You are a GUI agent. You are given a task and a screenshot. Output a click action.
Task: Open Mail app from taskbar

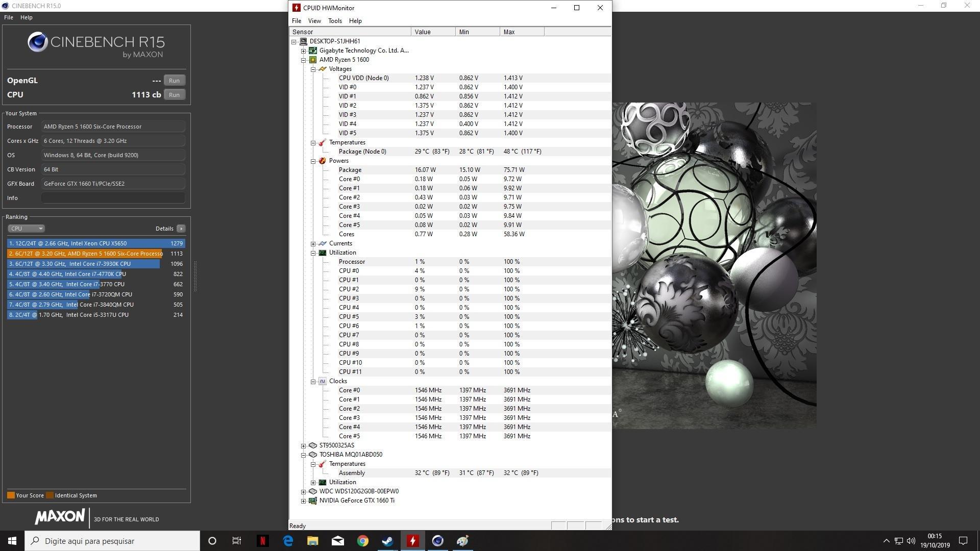point(337,541)
